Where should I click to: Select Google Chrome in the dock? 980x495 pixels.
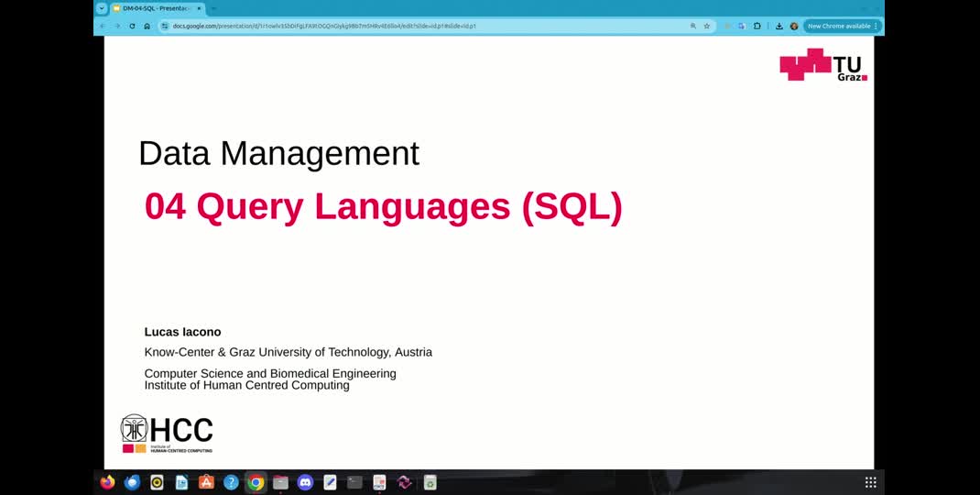click(x=256, y=482)
